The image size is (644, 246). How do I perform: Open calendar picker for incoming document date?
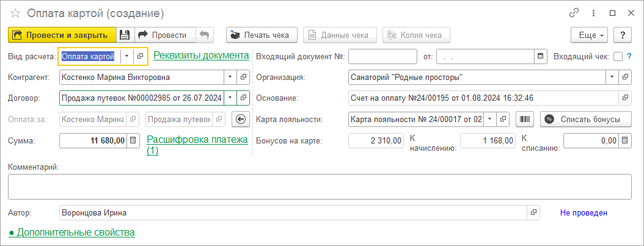[x=540, y=57]
